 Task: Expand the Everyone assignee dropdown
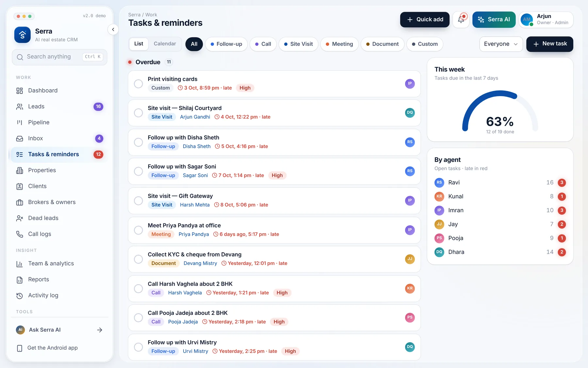[x=501, y=44]
